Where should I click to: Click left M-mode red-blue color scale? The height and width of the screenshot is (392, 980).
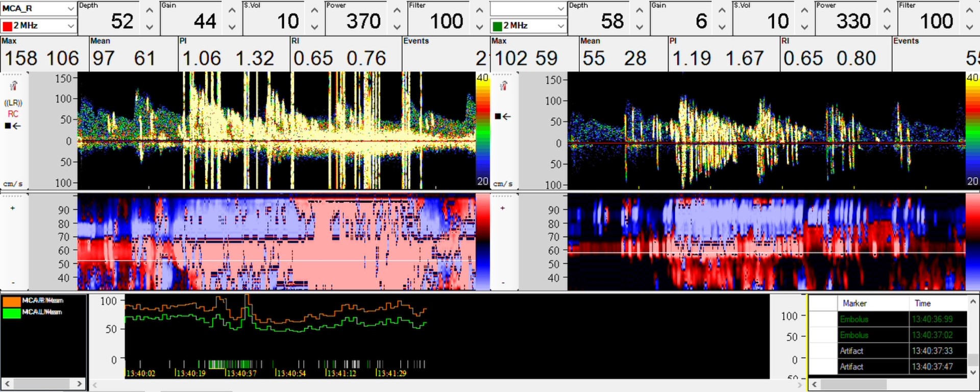pyautogui.click(x=482, y=242)
